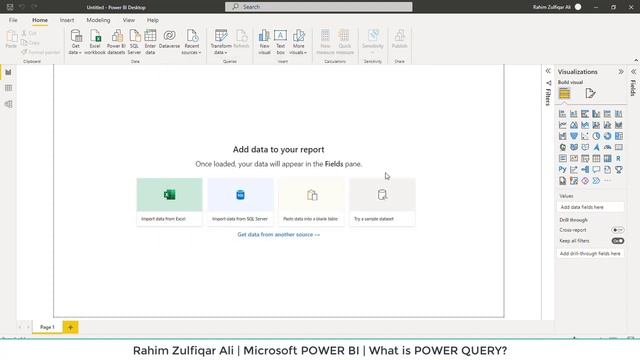Viewport: 640px width, 360px height.
Task: Open the More visuals dropdown
Action: pyautogui.click(x=298, y=42)
